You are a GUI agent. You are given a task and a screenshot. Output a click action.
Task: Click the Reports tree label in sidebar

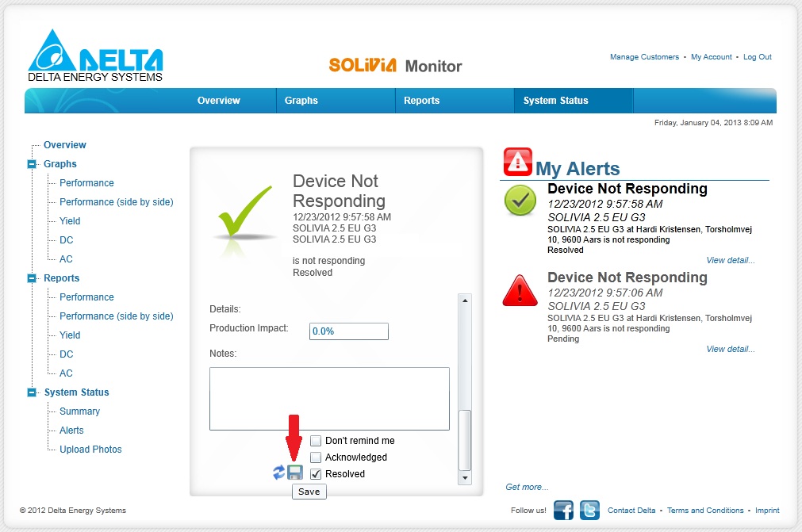(x=61, y=278)
